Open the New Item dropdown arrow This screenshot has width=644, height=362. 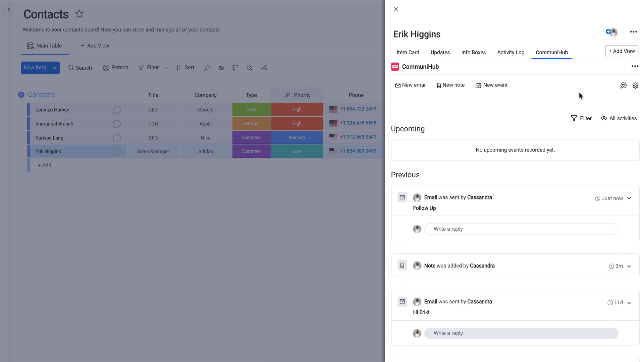coord(55,68)
